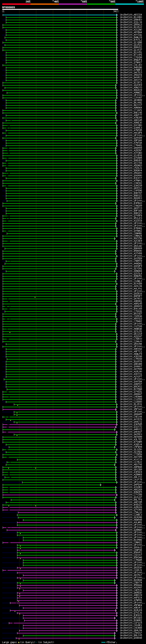Select hit label UniRef100_C6WF66
The width and height of the screenshot is (146, 644).
[x=131, y=550]
